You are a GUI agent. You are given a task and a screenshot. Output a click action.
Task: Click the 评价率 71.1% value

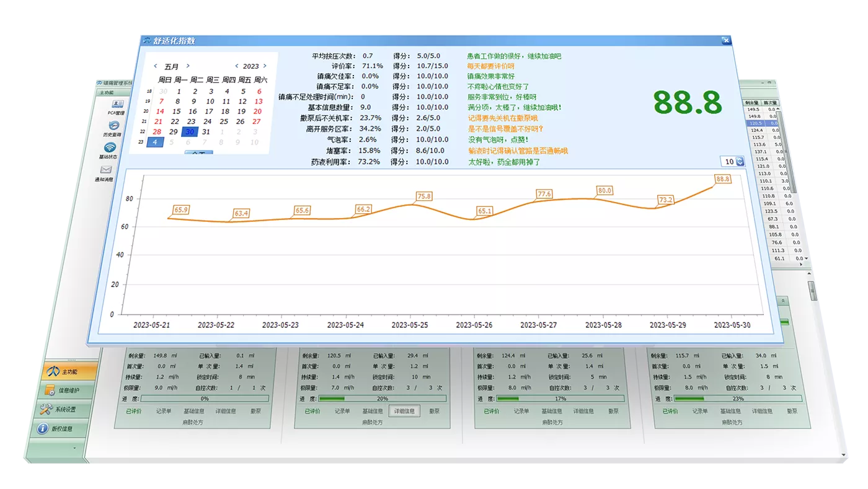click(x=373, y=66)
